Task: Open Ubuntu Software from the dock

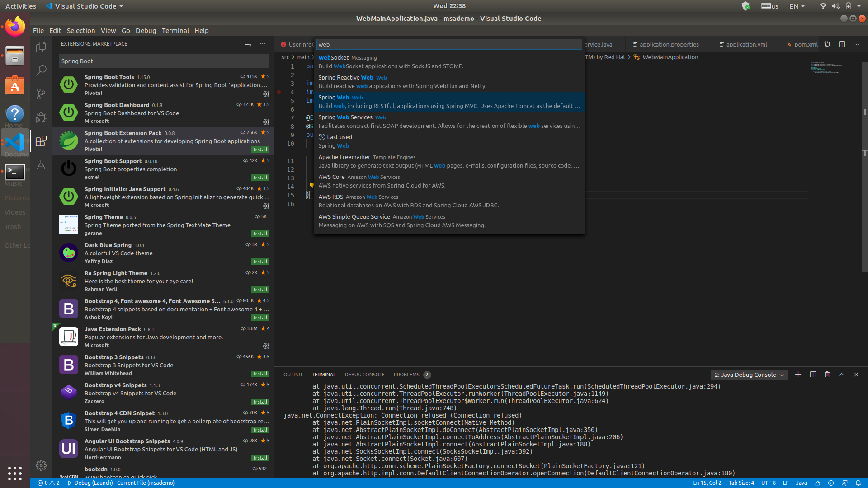Action: tap(15, 84)
